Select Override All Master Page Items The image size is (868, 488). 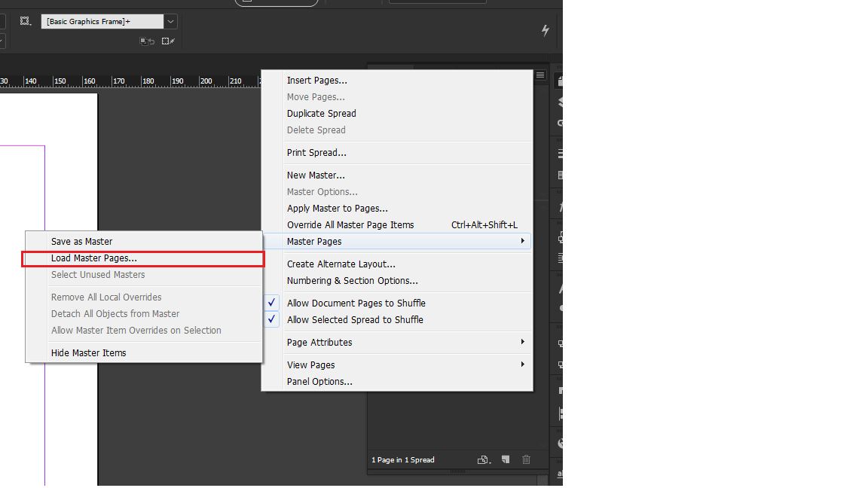click(397, 225)
